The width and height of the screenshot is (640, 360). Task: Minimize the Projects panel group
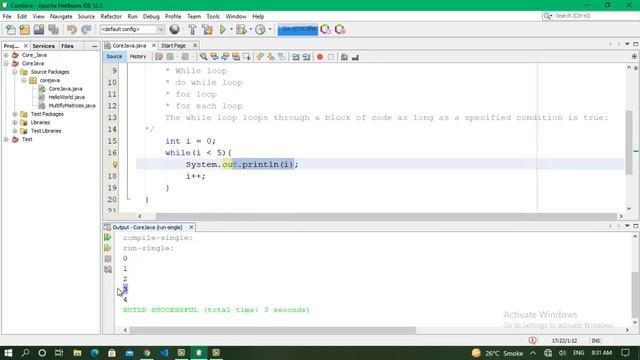coord(95,47)
